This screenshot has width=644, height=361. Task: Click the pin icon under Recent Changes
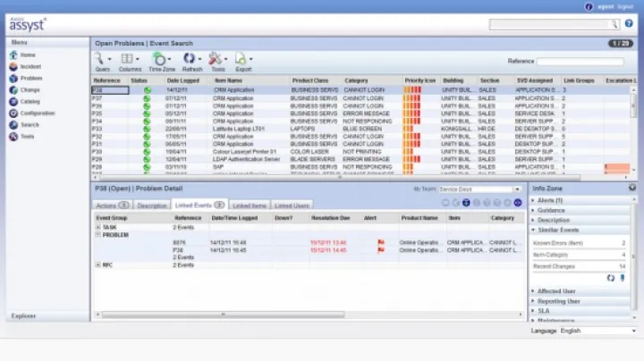click(623, 278)
